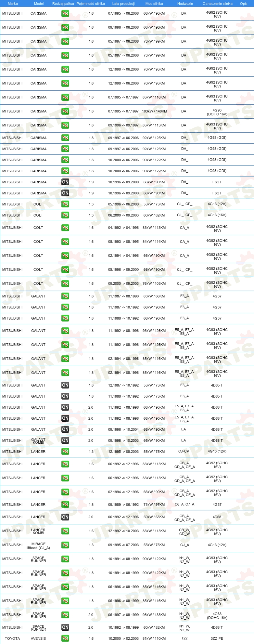The width and height of the screenshot is (254, 644).
Task: Click fuel icon in CARISMA 103kW / 140KM row
Action: pyautogui.click(x=65, y=112)
